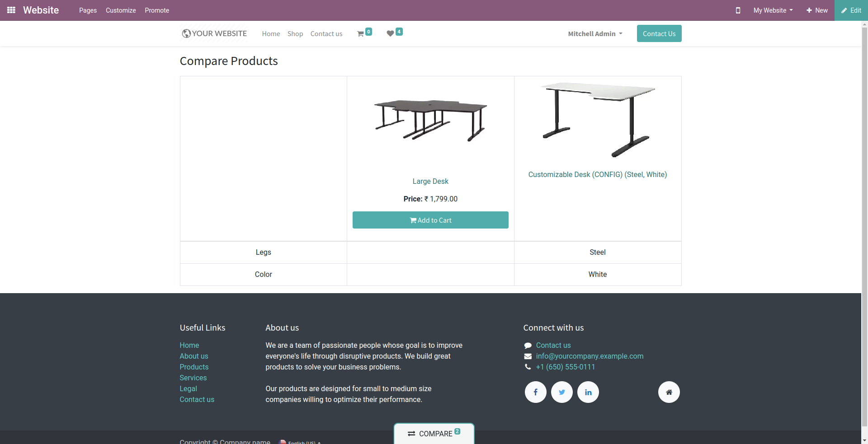Screen dimensions: 868x444
Task: Open the Pages menu
Action: click(x=88, y=10)
